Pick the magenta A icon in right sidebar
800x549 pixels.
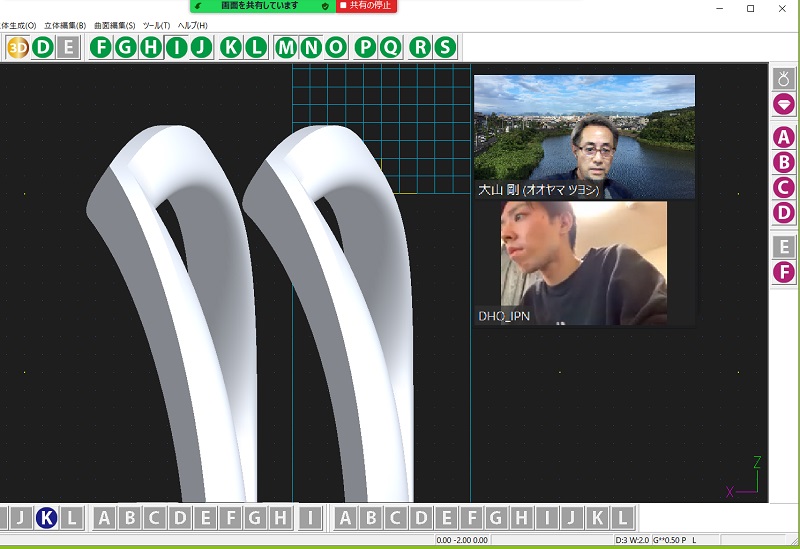(x=784, y=138)
